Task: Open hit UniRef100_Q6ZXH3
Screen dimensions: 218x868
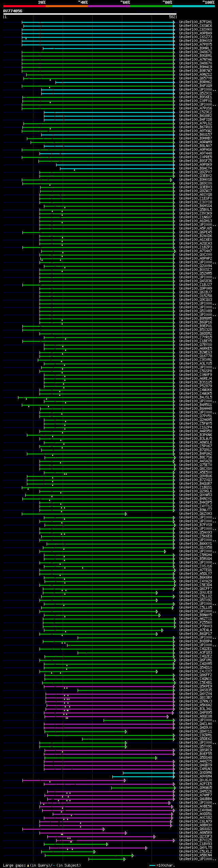Action: tap(196, 514)
